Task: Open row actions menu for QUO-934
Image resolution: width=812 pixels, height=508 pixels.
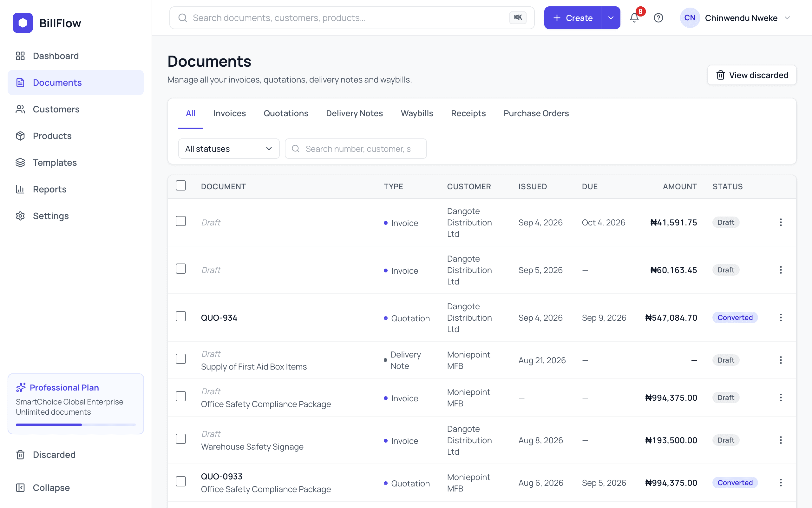Action: [781, 317]
